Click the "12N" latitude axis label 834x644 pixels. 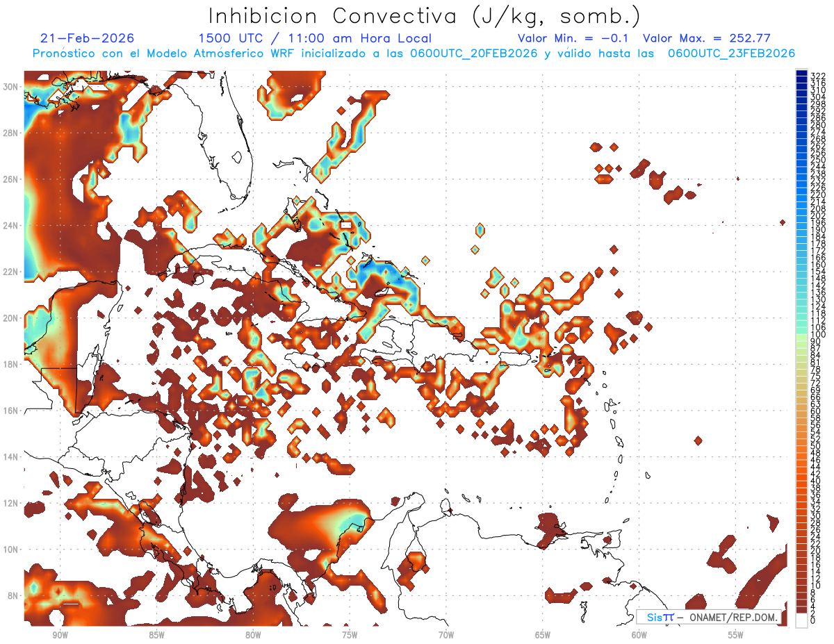point(10,503)
